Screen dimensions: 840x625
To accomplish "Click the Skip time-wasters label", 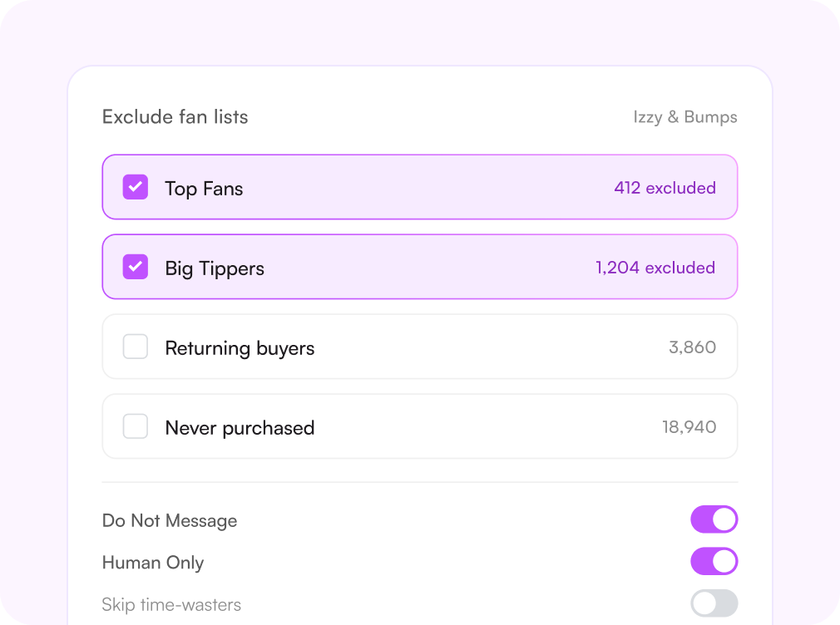I will [171, 605].
